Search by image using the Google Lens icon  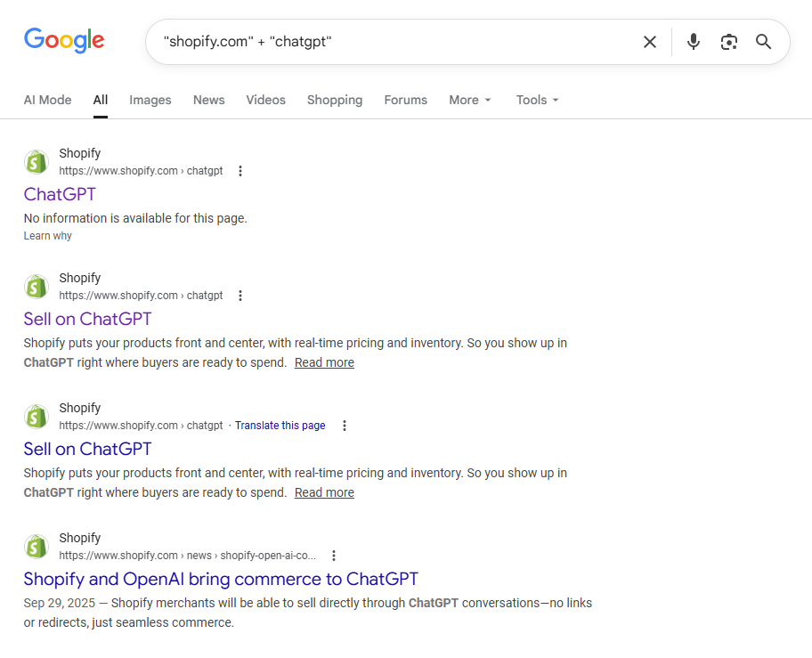click(x=728, y=41)
